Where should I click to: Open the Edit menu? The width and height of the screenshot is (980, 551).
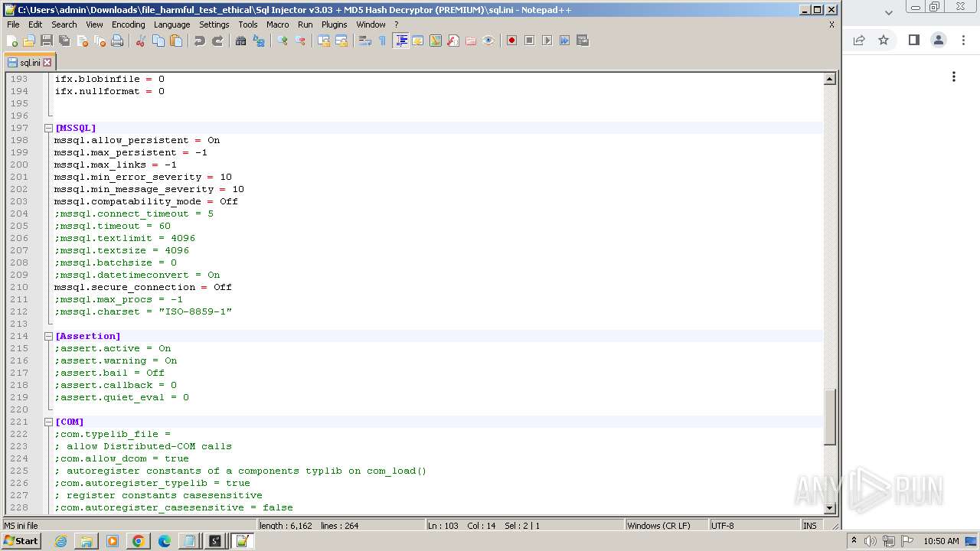[x=35, y=24]
